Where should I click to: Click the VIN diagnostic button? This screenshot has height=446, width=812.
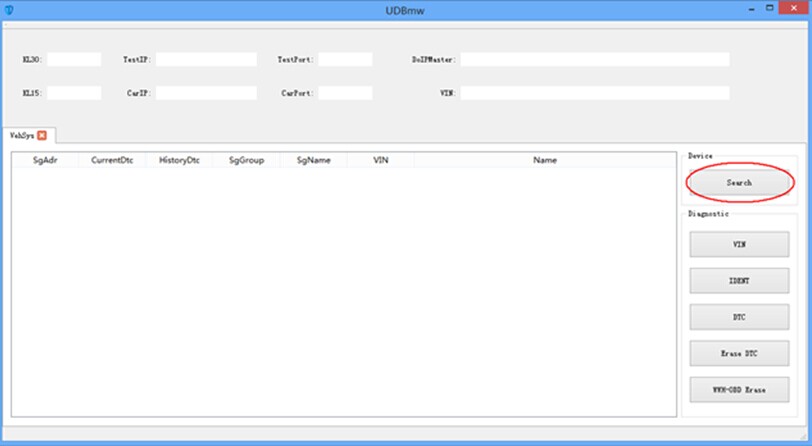coord(739,244)
